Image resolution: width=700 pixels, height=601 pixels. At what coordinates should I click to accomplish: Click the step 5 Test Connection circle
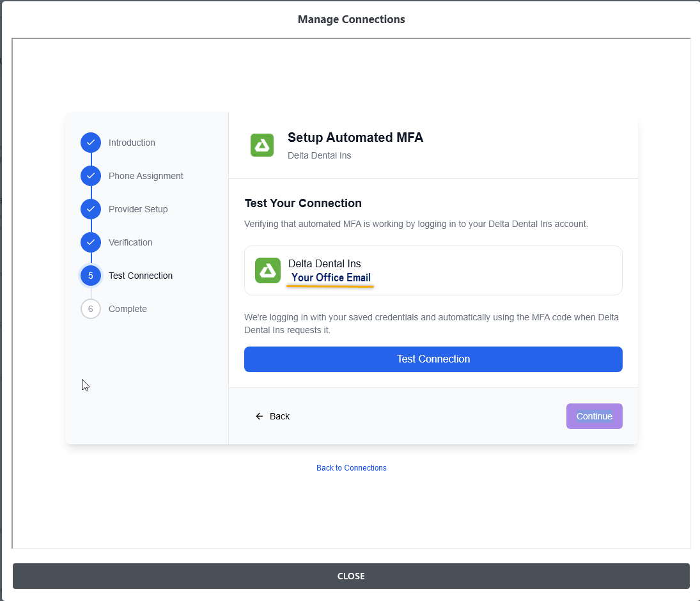pyautogui.click(x=91, y=276)
